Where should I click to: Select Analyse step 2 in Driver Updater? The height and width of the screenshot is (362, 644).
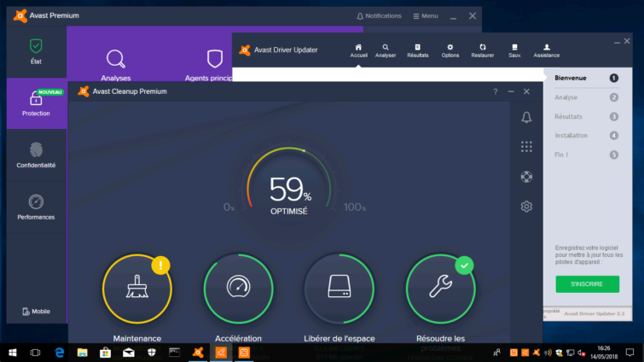pos(586,97)
